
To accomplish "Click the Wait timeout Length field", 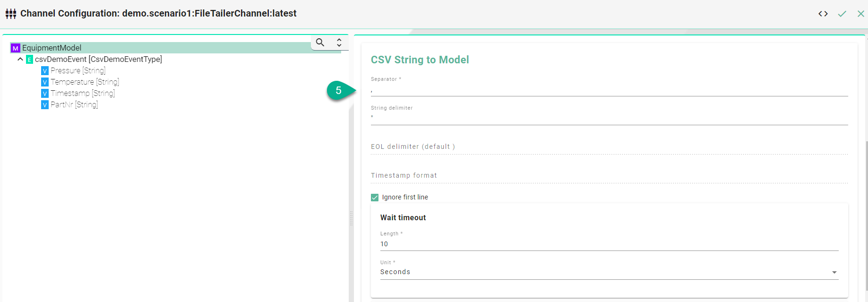I will (x=609, y=244).
